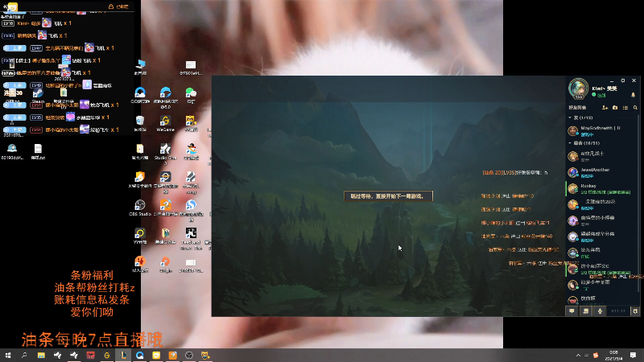Show hidden system tray icons chevron
This screenshot has height=362, width=644.
coord(578,355)
